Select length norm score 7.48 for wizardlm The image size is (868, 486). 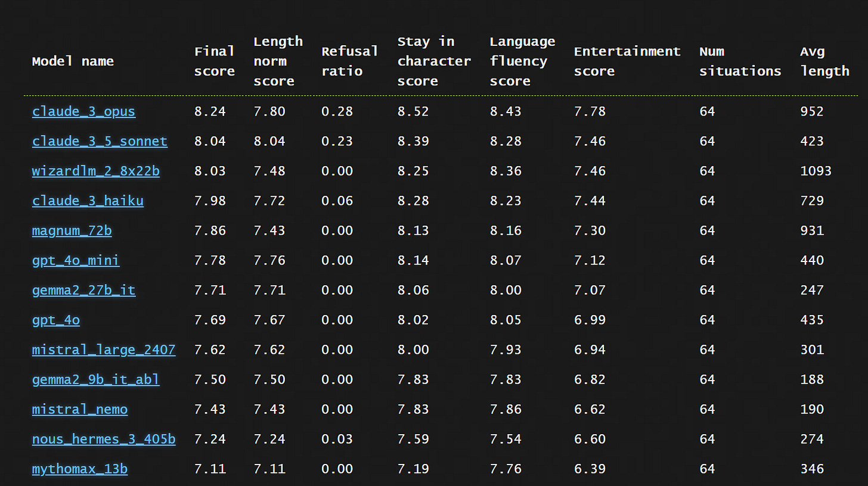pyautogui.click(x=269, y=171)
